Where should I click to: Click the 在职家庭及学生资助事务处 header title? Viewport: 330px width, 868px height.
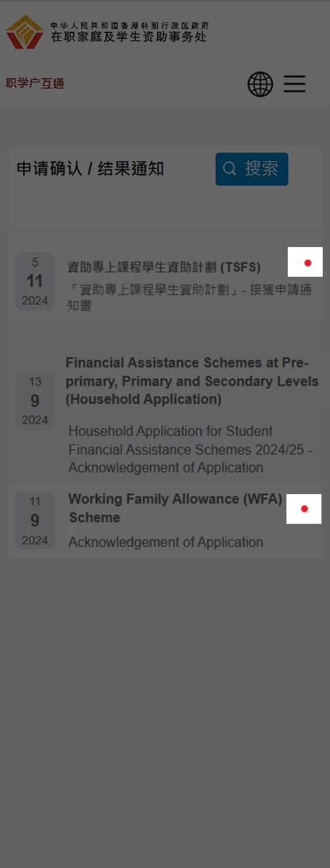pos(129,37)
